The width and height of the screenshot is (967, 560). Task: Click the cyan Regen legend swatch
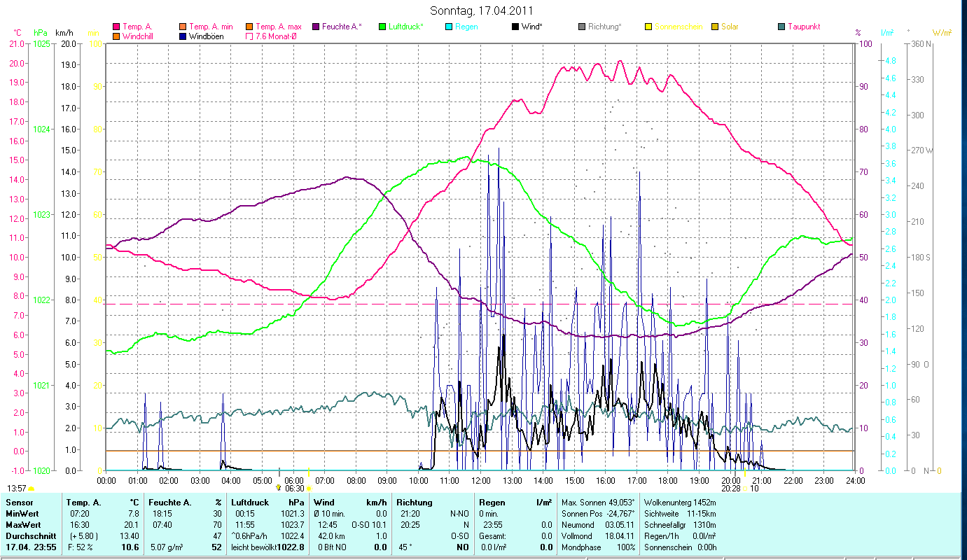point(450,27)
